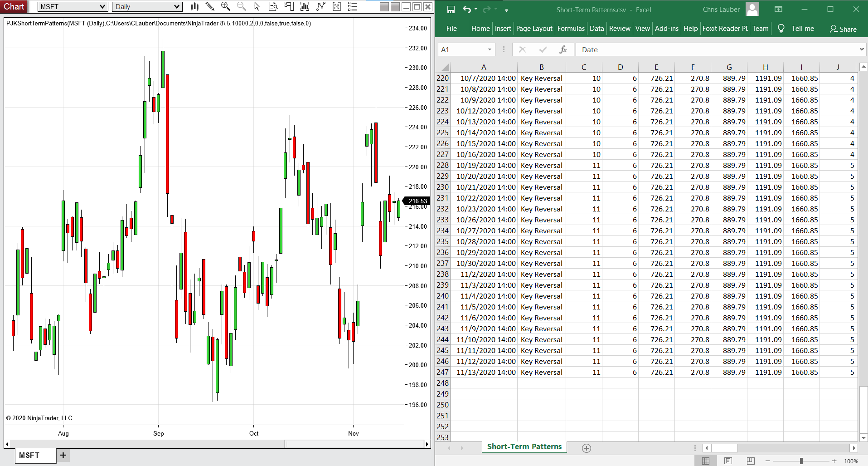The image size is (868, 466).
Task: Click the Undo arrow in Excel
Action: tap(467, 10)
